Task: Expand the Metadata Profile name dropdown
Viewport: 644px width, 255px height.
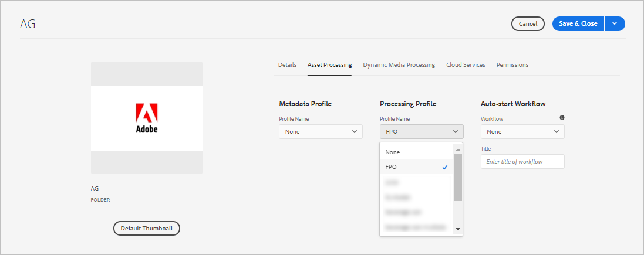Action: (x=321, y=132)
